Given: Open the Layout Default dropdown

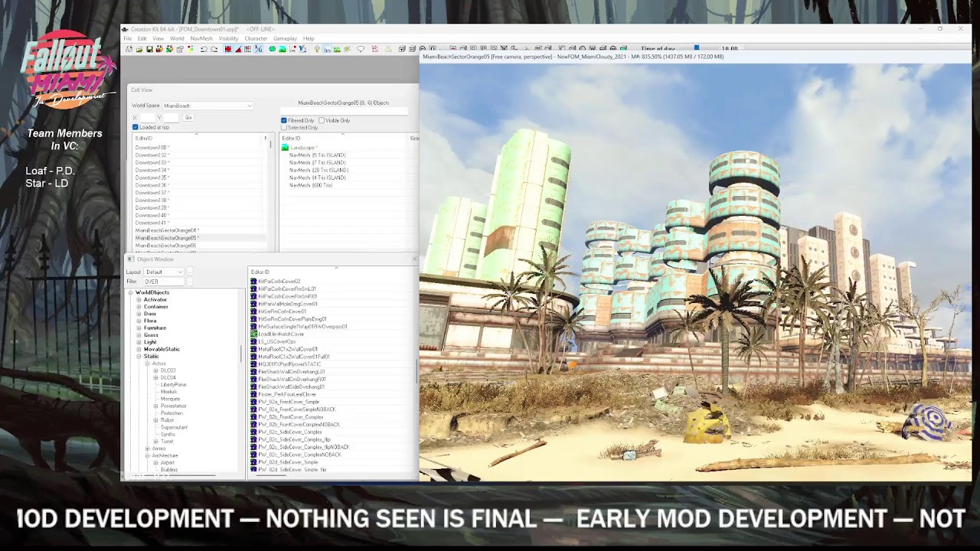Looking at the screenshot, I should coord(165,272).
